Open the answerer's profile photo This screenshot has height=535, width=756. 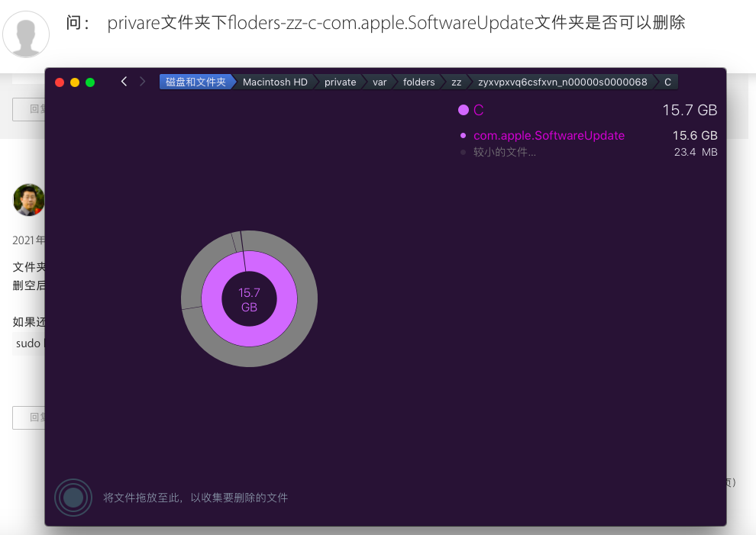pyautogui.click(x=29, y=200)
